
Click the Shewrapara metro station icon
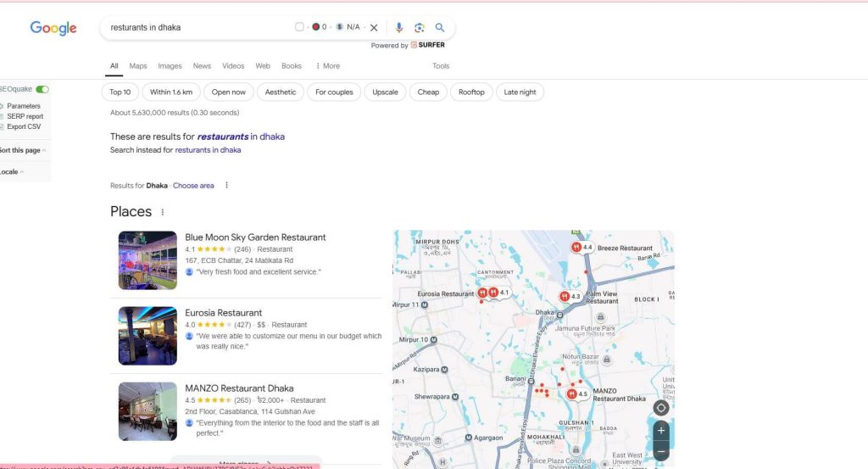click(x=455, y=396)
